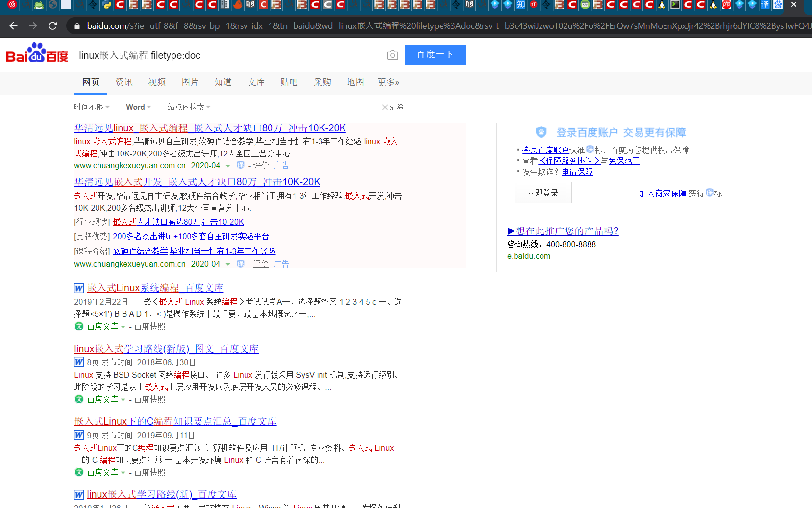Click the camera icon for image search

tap(392, 55)
